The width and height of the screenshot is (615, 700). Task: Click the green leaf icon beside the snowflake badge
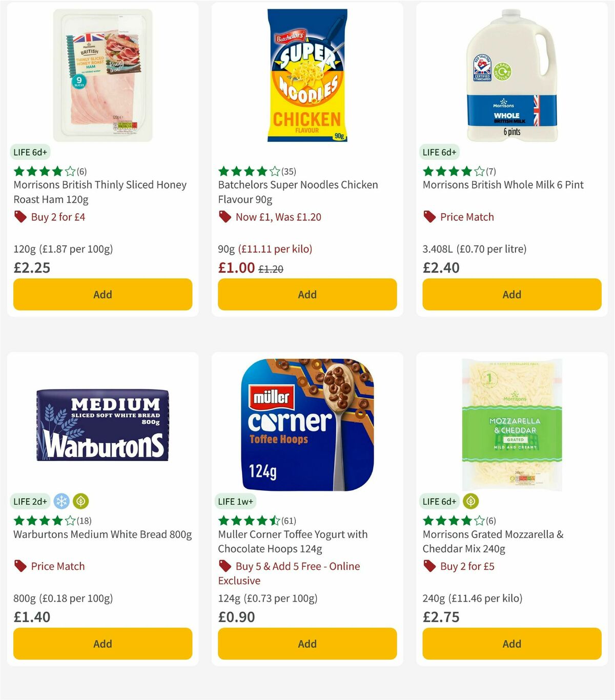pos(81,501)
